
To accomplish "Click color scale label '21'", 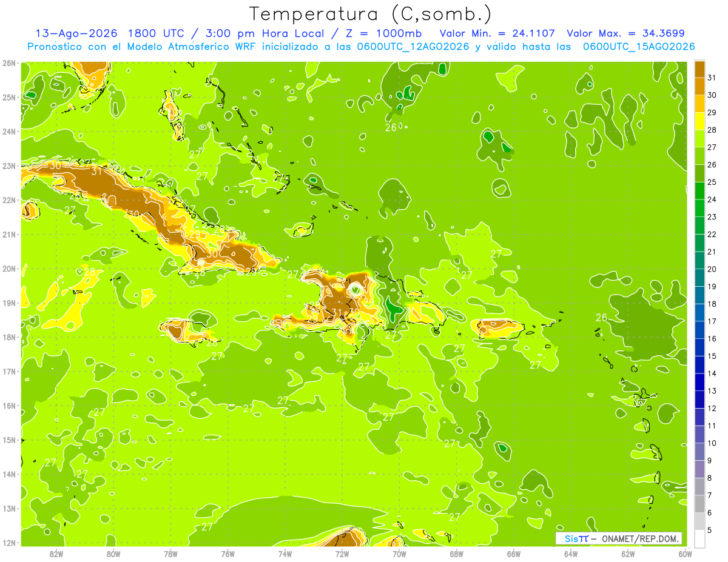I will 712,252.
